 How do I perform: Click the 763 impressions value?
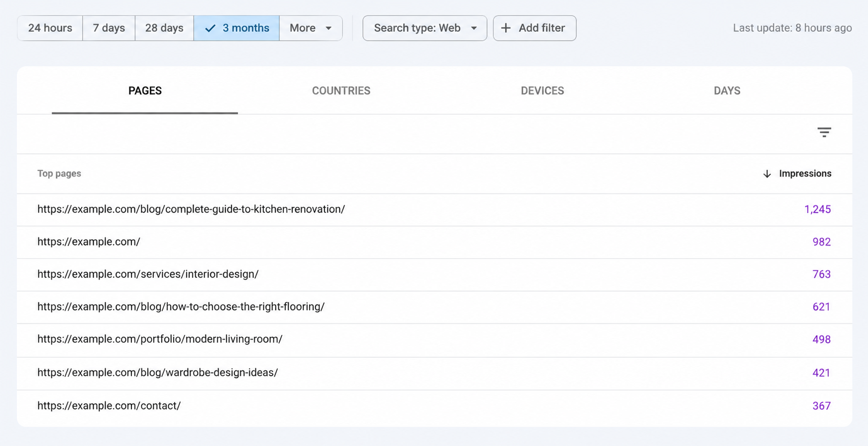pos(821,274)
